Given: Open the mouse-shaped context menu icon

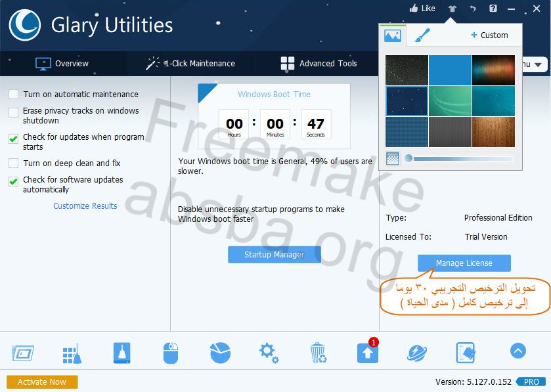Looking at the screenshot, I should 171,353.
